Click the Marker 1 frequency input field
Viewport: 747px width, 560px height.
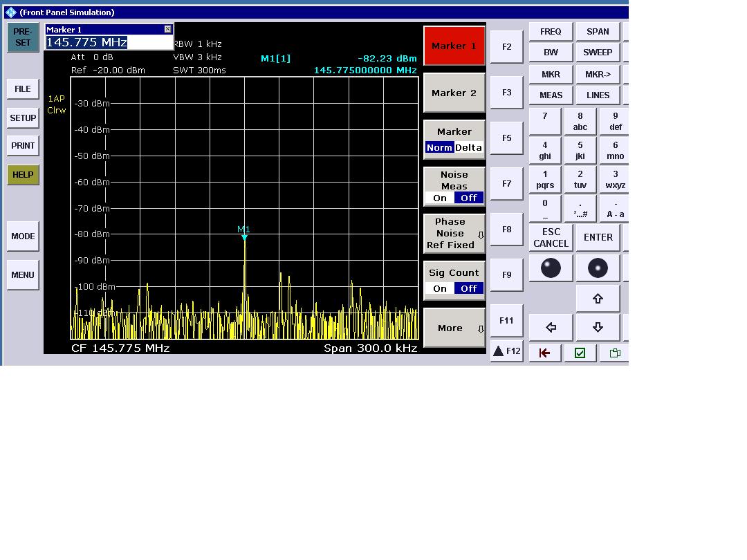tap(109, 42)
